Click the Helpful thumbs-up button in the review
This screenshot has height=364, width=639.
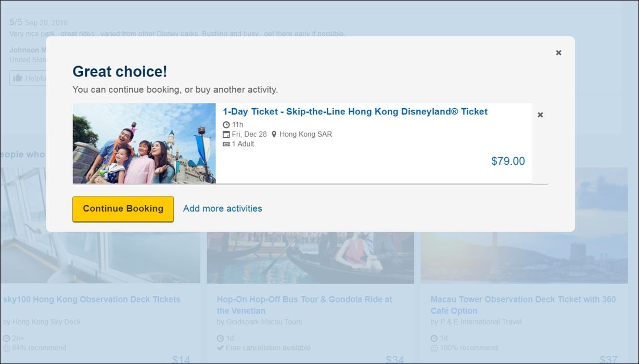point(28,78)
